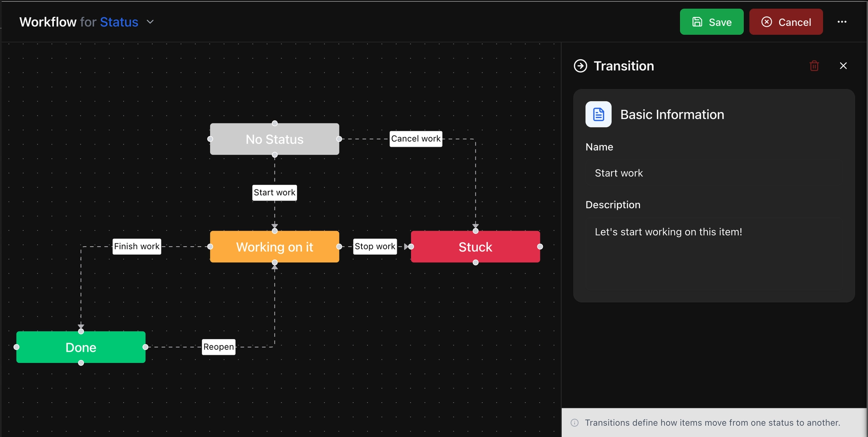Image resolution: width=868 pixels, height=437 pixels.
Task: Click the Transition arrow circle icon
Action: point(580,66)
